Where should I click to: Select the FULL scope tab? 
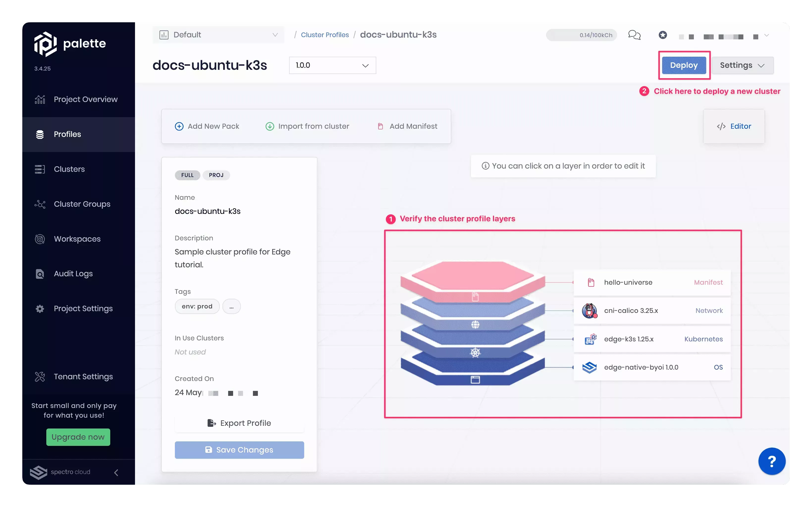[x=187, y=175]
